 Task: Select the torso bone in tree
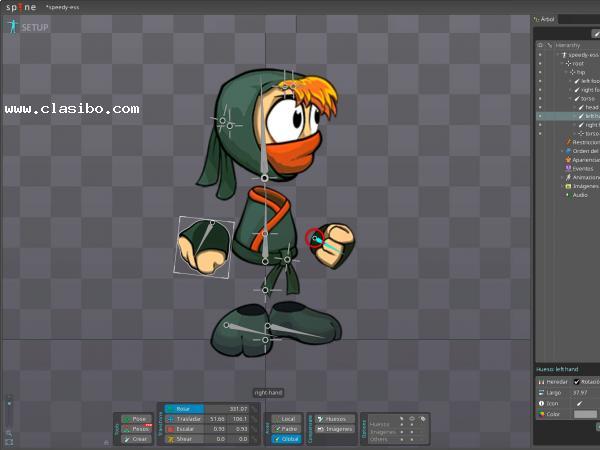587,99
